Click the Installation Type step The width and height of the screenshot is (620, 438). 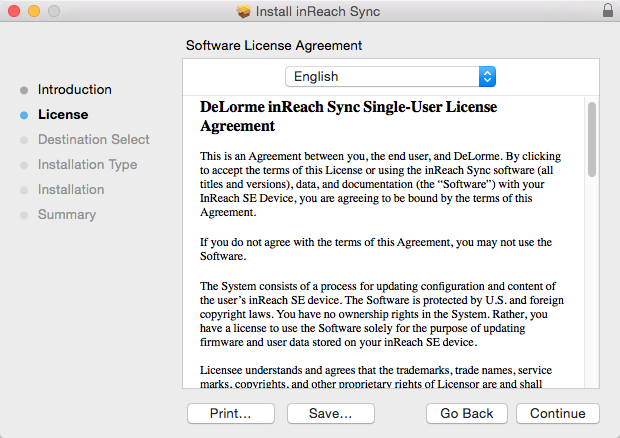pyautogui.click(x=87, y=164)
